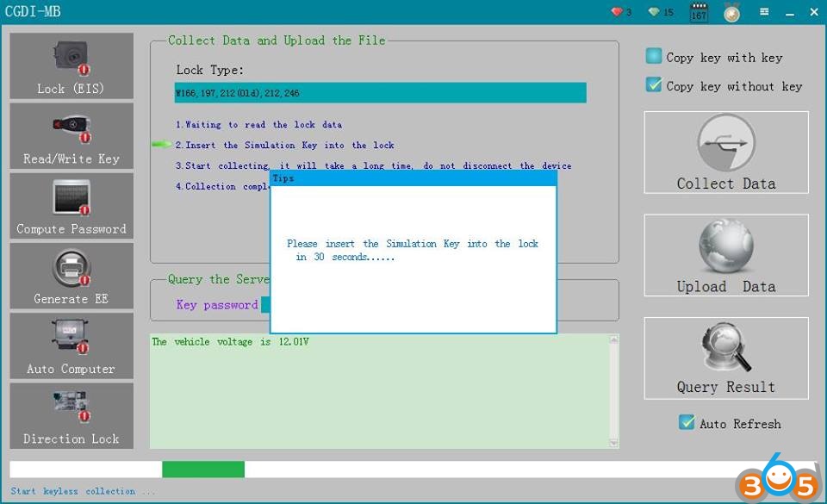Click the Collect Data button
827x504 pixels.
[x=725, y=152]
